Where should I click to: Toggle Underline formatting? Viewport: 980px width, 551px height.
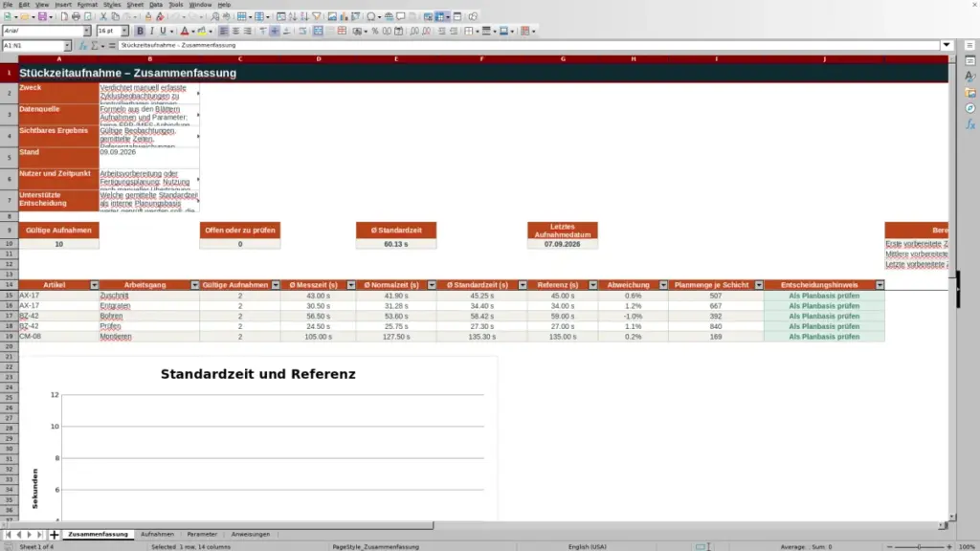coord(164,32)
